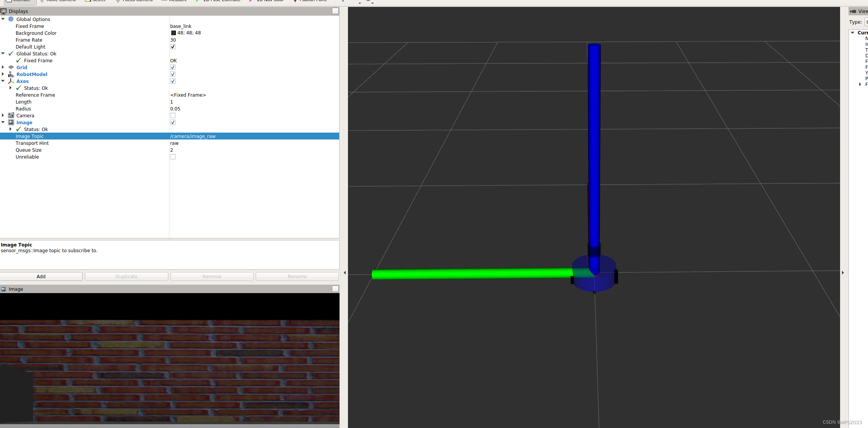Screen dimensions: 868x428
Task: Enable the Camera display checkbox
Action: coord(173,115)
